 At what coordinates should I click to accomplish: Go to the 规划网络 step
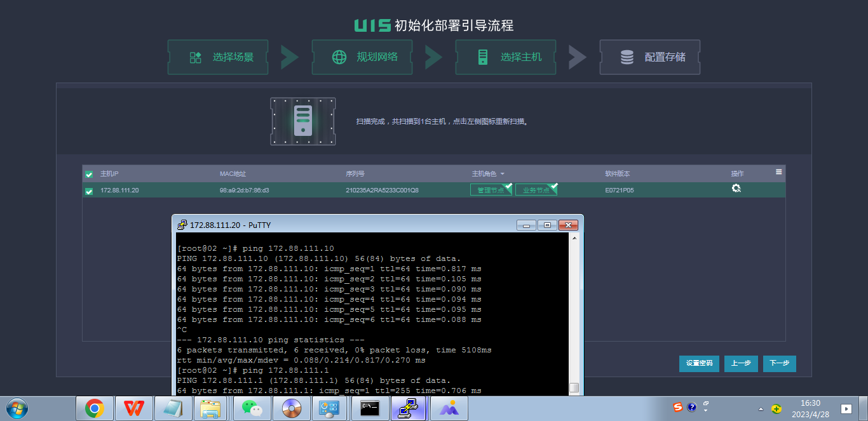(362, 57)
